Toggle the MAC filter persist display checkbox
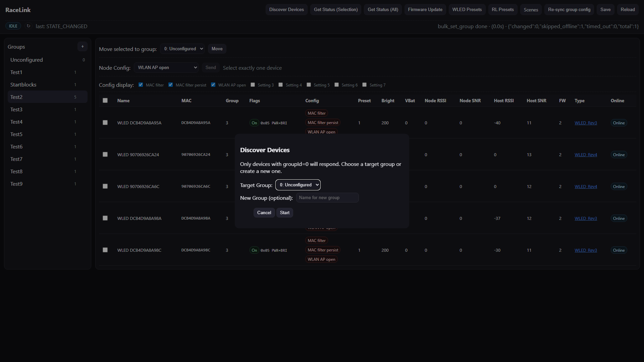 [x=171, y=85]
